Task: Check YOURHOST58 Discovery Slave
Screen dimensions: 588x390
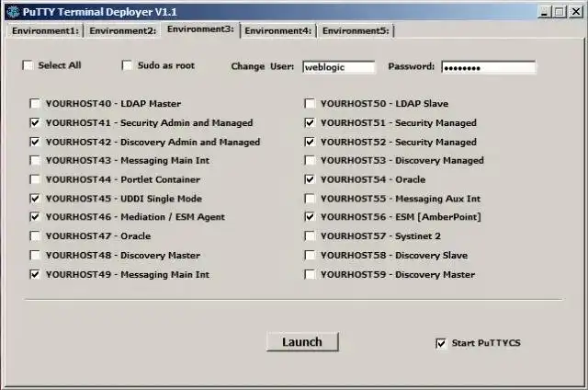Action: [x=310, y=255]
